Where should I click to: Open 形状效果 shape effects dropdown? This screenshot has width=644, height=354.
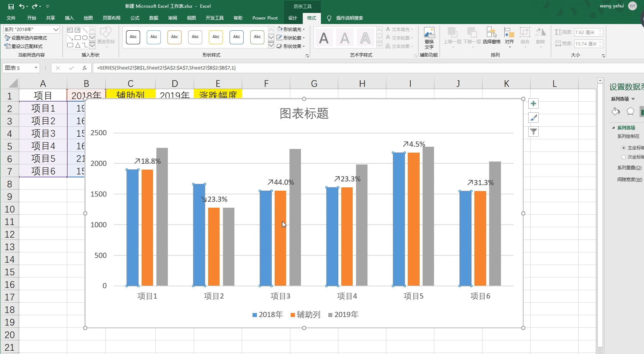coord(291,46)
